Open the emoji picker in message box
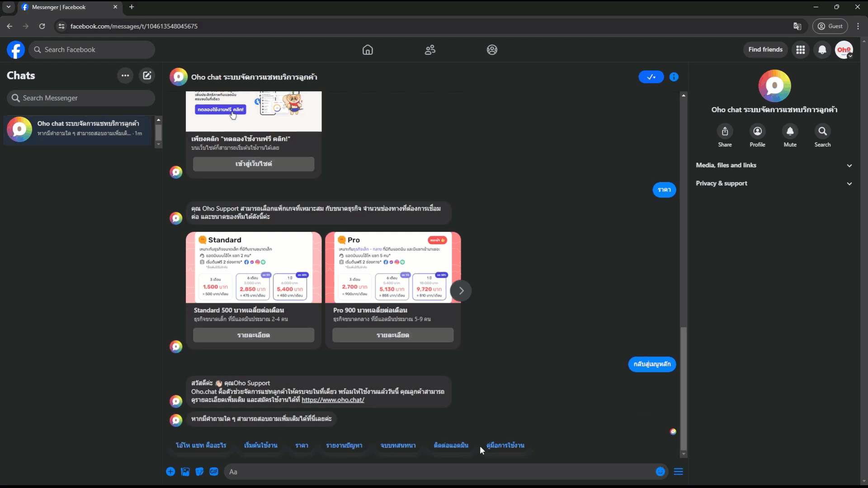The width and height of the screenshot is (868, 488). coord(660,472)
